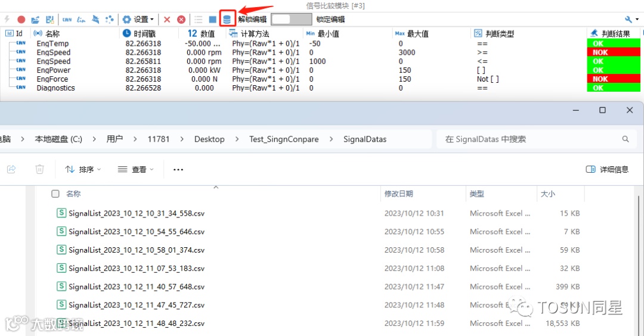This screenshot has width=644, height=336.
Task: Click the red circled X clear-all icon
Action: [x=181, y=19]
